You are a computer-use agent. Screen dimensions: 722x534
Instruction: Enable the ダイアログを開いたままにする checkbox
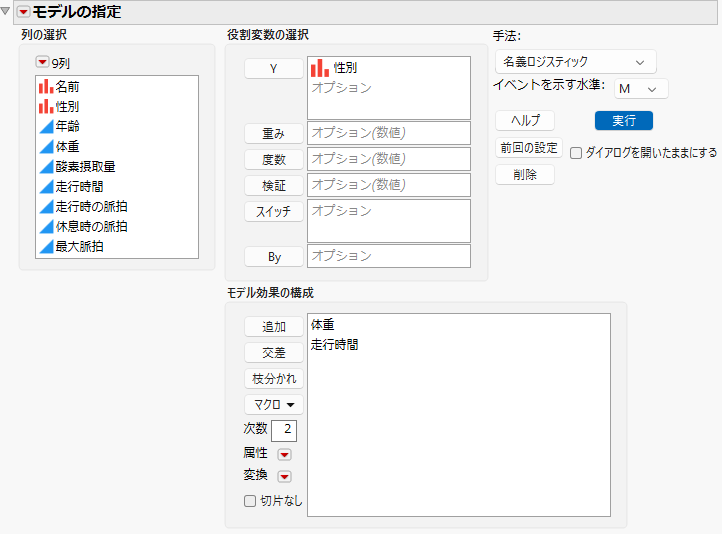(x=576, y=153)
